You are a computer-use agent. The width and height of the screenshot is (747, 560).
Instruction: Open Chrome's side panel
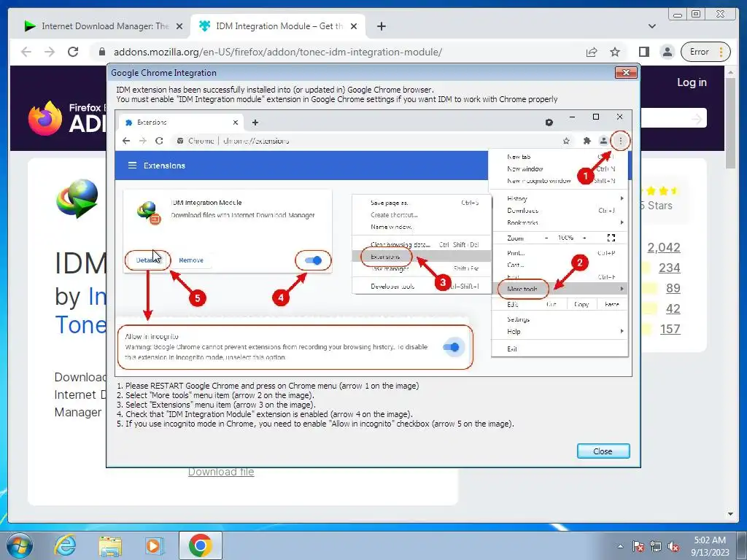[x=644, y=52]
